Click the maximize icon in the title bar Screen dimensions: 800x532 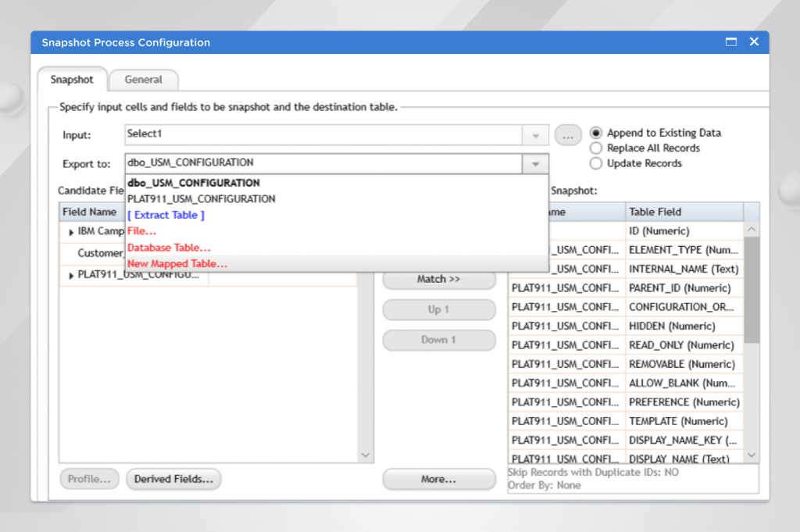(x=731, y=41)
